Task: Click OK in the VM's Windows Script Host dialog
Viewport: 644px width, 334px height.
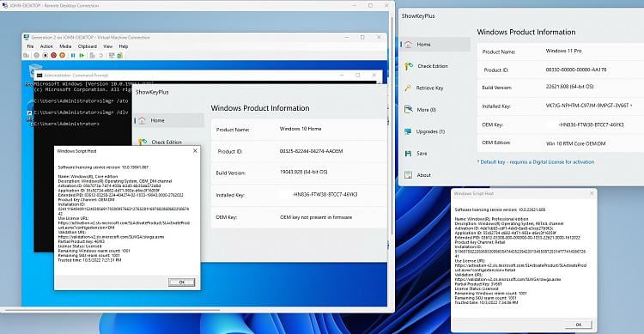Action: pos(181,282)
